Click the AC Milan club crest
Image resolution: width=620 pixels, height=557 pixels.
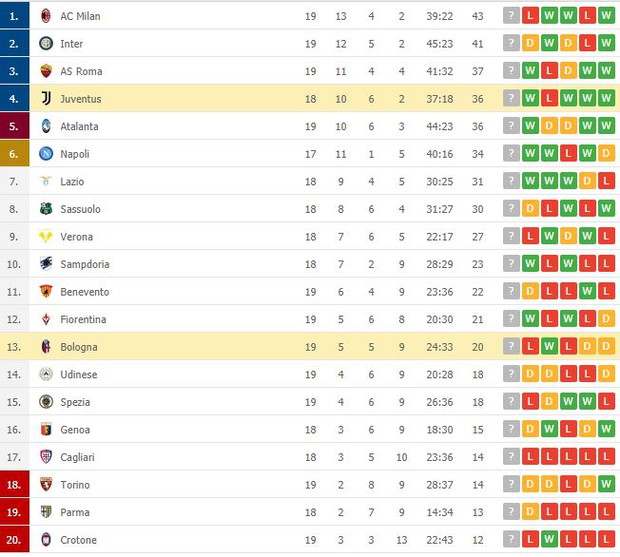coord(46,16)
